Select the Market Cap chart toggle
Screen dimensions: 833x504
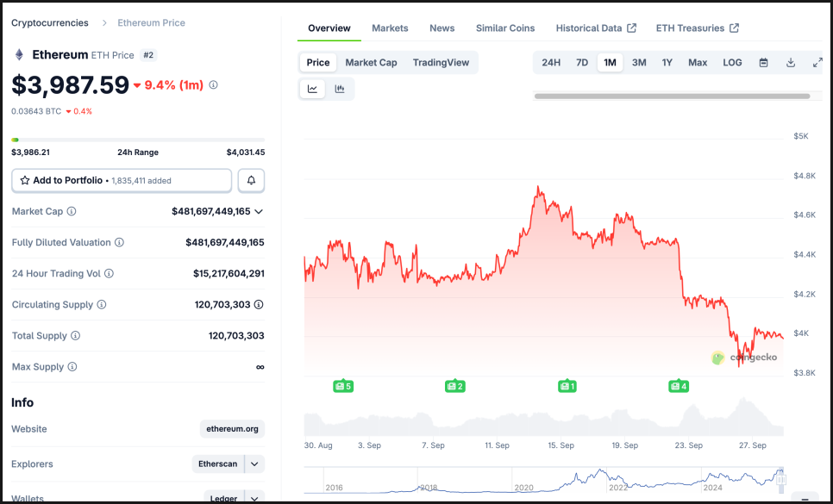click(372, 63)
